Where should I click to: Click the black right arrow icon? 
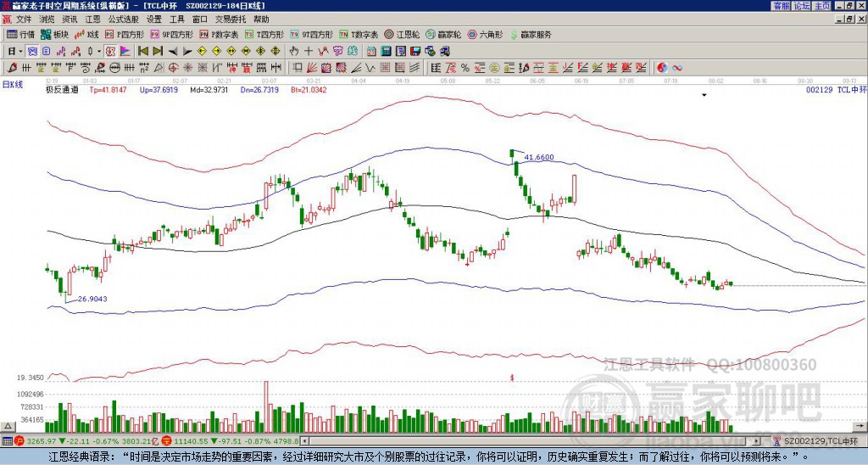tap(187, 51)
